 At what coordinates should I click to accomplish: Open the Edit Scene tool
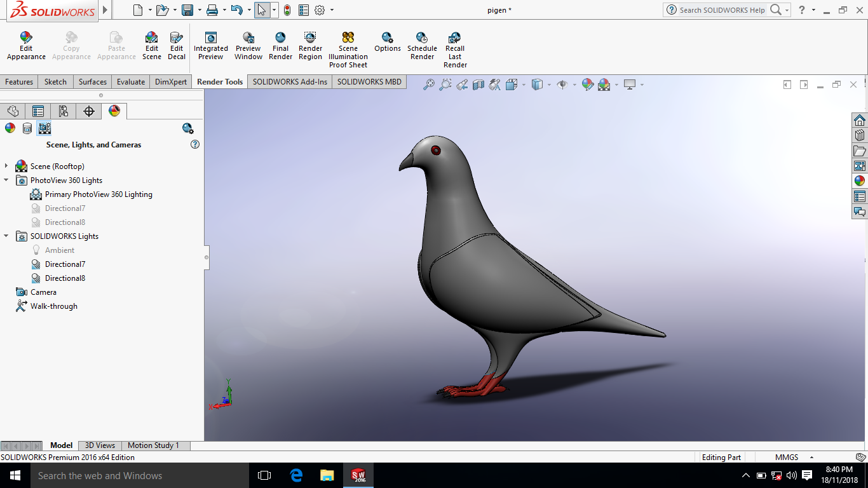click(x=151, y=46)
